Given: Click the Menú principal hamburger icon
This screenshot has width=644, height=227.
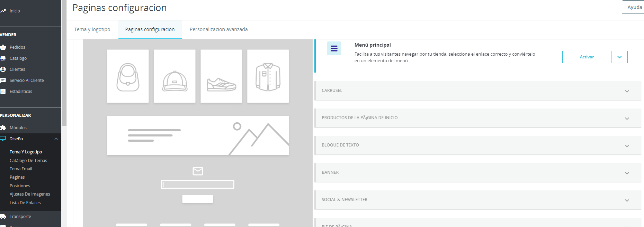Looking at the screenshot, I should [334, 48].
